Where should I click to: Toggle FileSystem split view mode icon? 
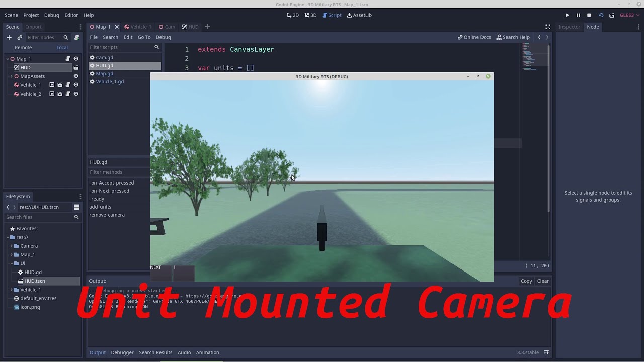(77, 207)
